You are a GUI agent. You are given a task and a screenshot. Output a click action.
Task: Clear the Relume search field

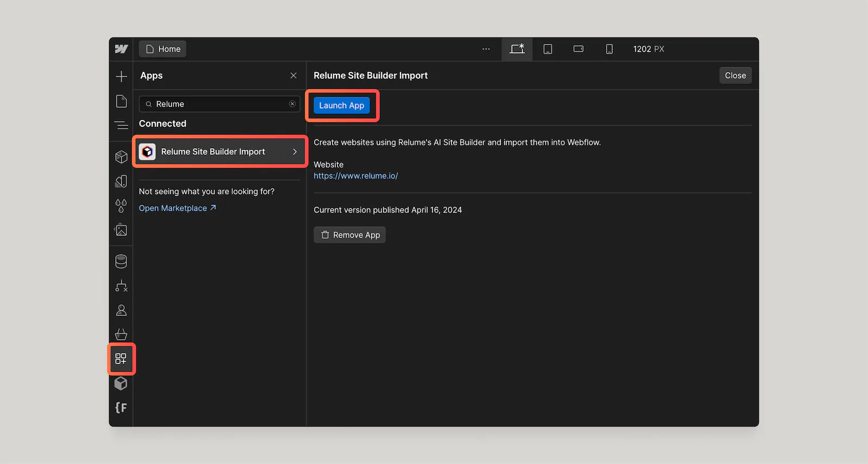(292, 104)
